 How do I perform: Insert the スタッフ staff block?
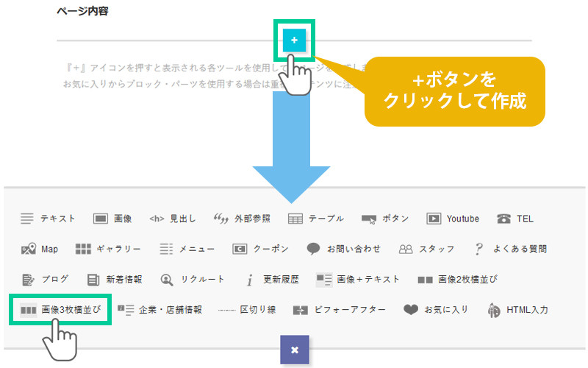tap(426, 249)
